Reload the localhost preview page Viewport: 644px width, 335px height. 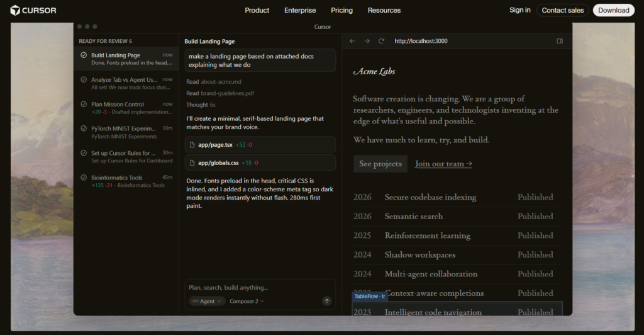pos(381,41)
